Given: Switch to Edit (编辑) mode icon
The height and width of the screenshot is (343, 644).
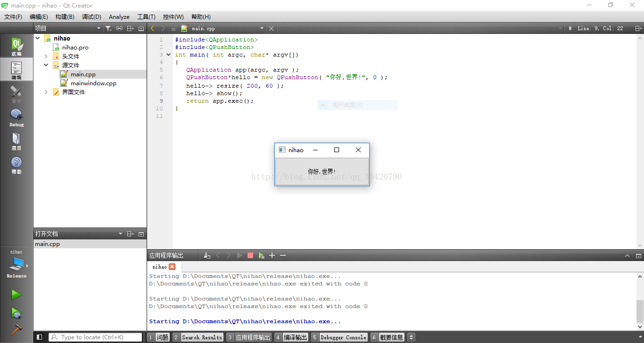Looking at the screenshot, I should point(17,70).
